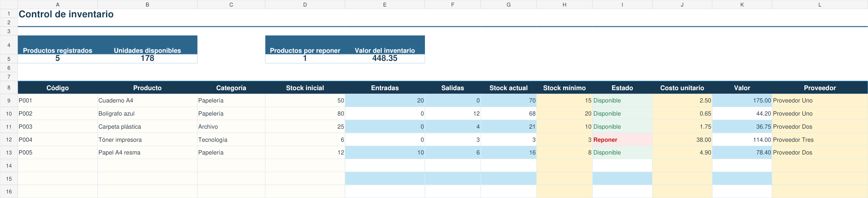The height and width of the screenshot is (198, 868).
Task: Click the 'Salidas' table header
Action: (x=453, y=88)
